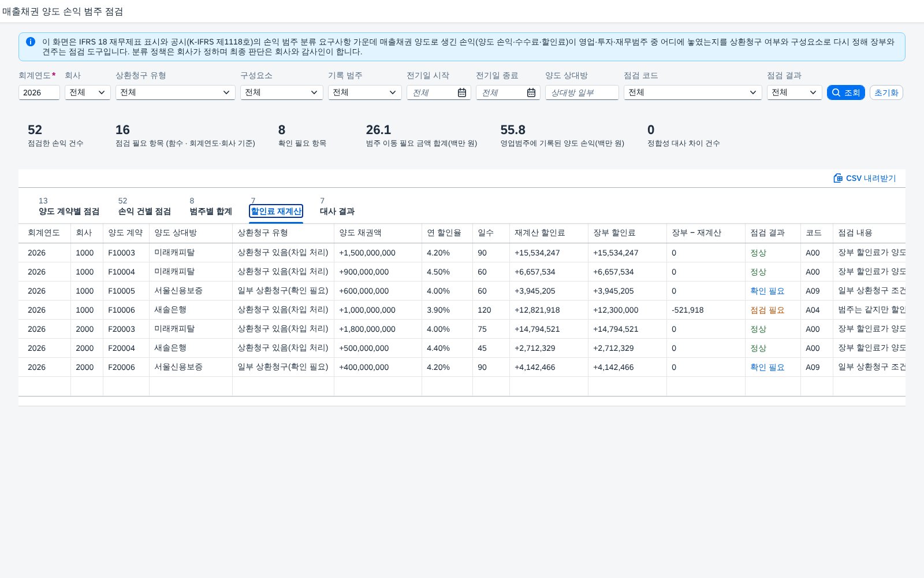Switch to 양도 계약별 점검 tab
Image resolution: width=924 pixels, height=578 pixels.
point(69,211)
